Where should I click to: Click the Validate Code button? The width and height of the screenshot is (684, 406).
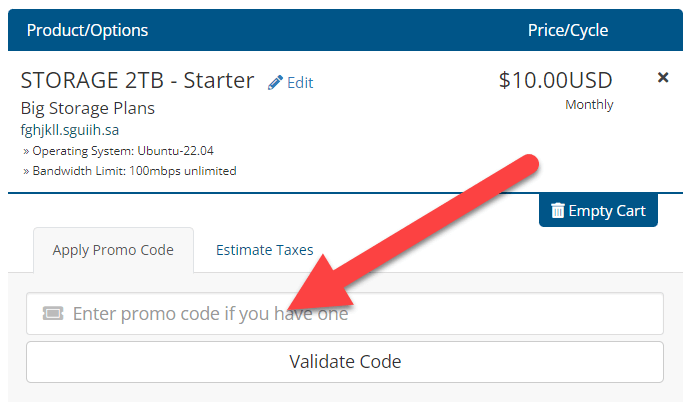[344, 361]
